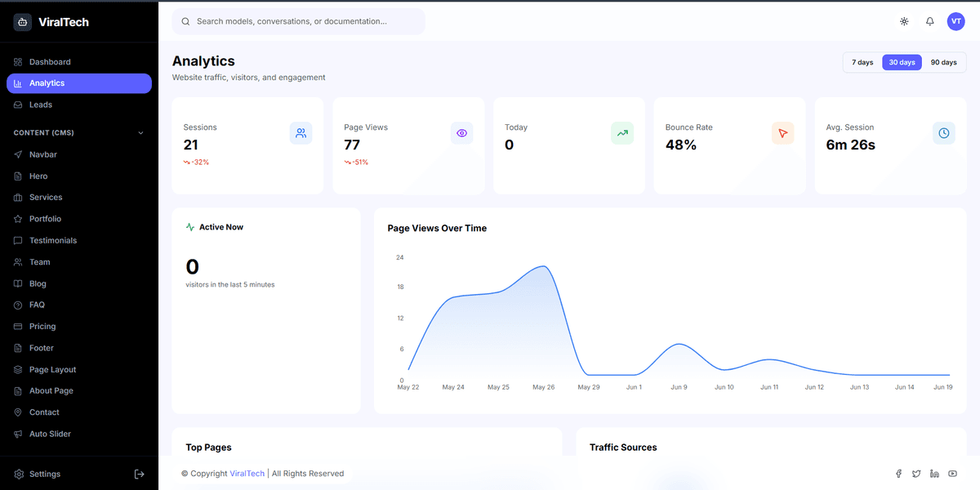The height and width of the screenshot is (490, 980).
Task: Click the May 26 chart axis label
Action: tap(543, 387)
